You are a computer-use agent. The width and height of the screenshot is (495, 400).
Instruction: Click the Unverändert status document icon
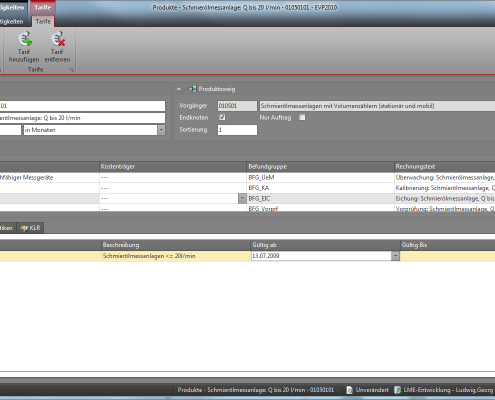[349, 390]
